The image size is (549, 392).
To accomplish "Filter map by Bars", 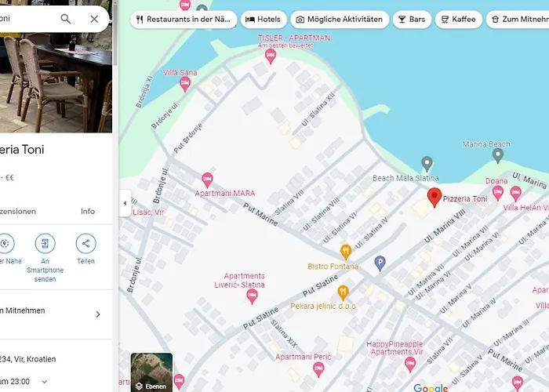I will point(412,20).
